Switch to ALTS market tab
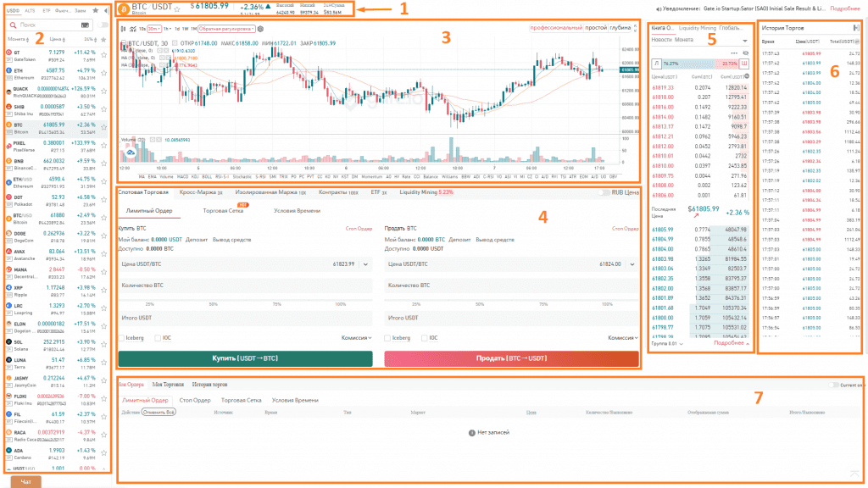868x488 pixels. click(x=30, y=10)
